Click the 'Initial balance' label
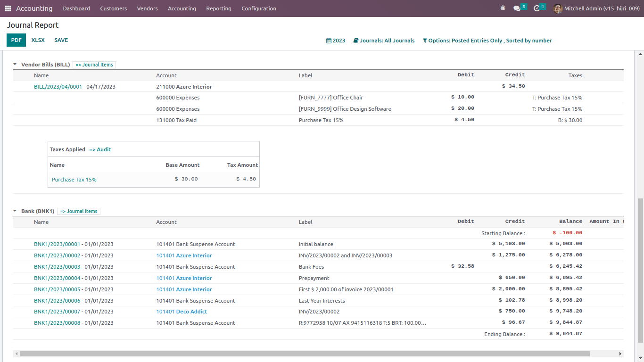This screenshot has height=362, width=644. coord(316,244)
